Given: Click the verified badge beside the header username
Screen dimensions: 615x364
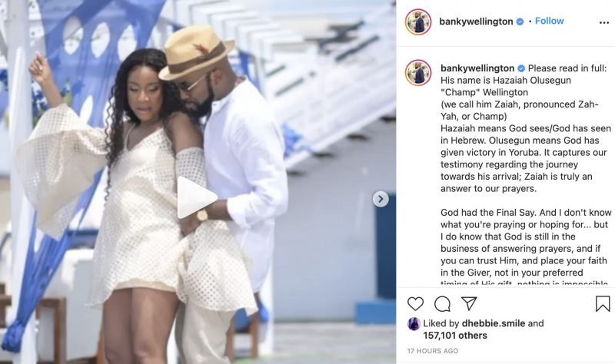Looking at the screenshot, I should click(520, 22).
